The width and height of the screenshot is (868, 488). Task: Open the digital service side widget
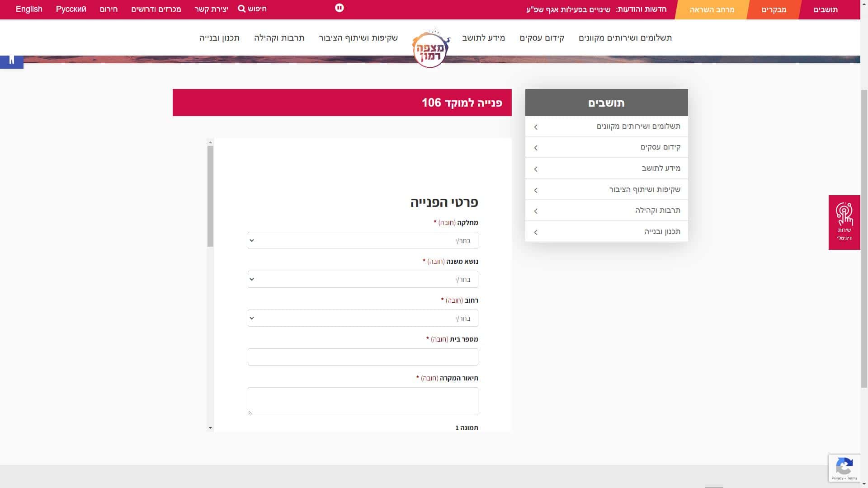pyautogui.click(x=844, y=222)
